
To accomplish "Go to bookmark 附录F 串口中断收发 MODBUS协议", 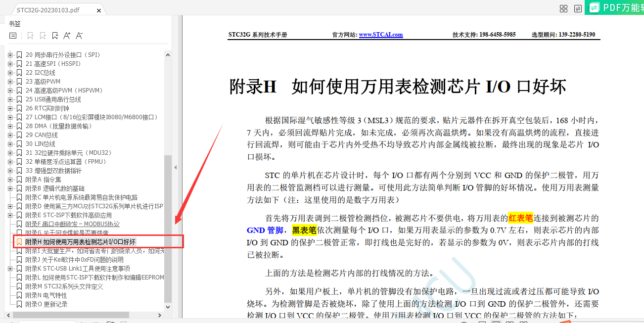I will click(72, 224).
